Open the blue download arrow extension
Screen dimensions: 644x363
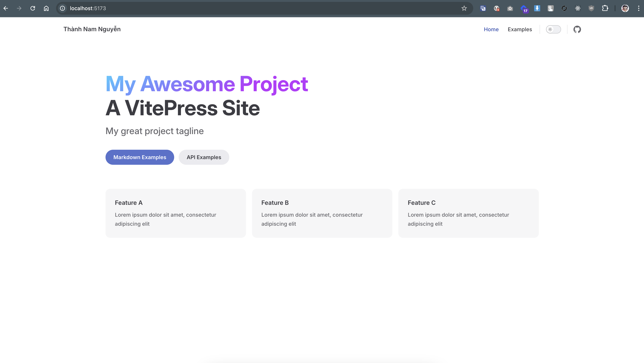pyautogui.click(x=537, y=8)
